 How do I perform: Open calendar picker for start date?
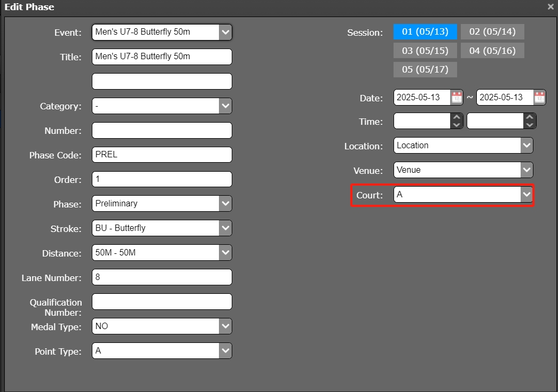pyautogui.click(x=457, y=98)
